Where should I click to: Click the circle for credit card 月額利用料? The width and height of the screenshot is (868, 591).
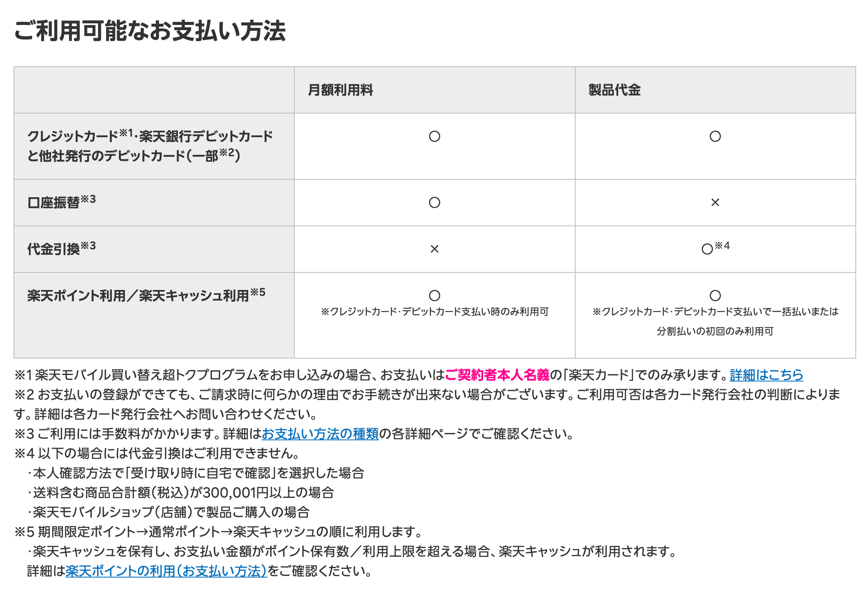pos(434,136)
